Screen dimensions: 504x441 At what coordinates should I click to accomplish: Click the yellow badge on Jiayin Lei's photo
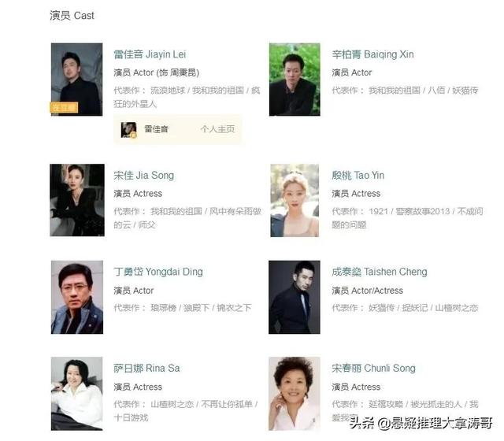click(x=64, y=107)
